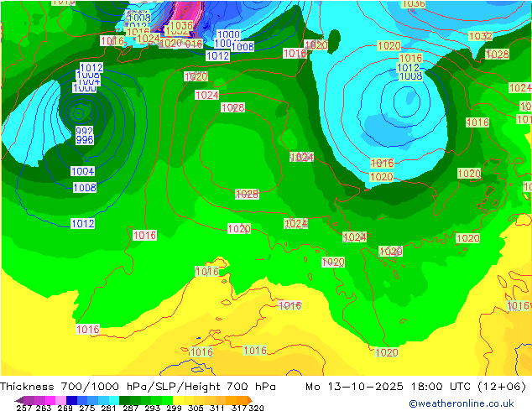Click the purple left arrow end of legend
The height and width of the screenshot is (411, 532).
[19, 400]
